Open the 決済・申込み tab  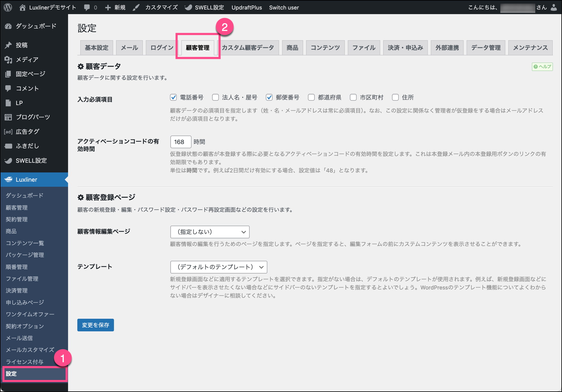[x=405, y=48]
